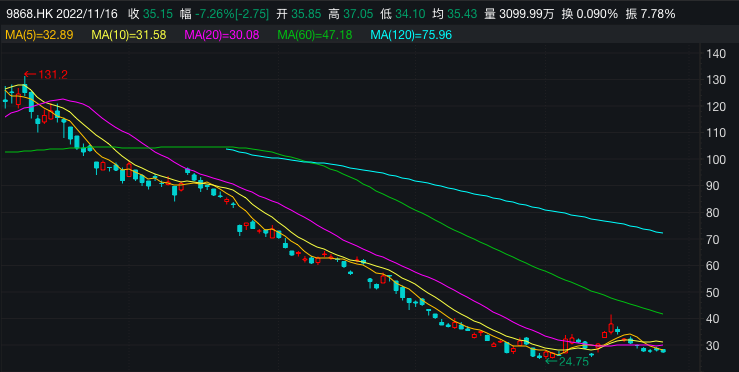
Task: Click the 140 label on price axis
Action: point(716,54)
